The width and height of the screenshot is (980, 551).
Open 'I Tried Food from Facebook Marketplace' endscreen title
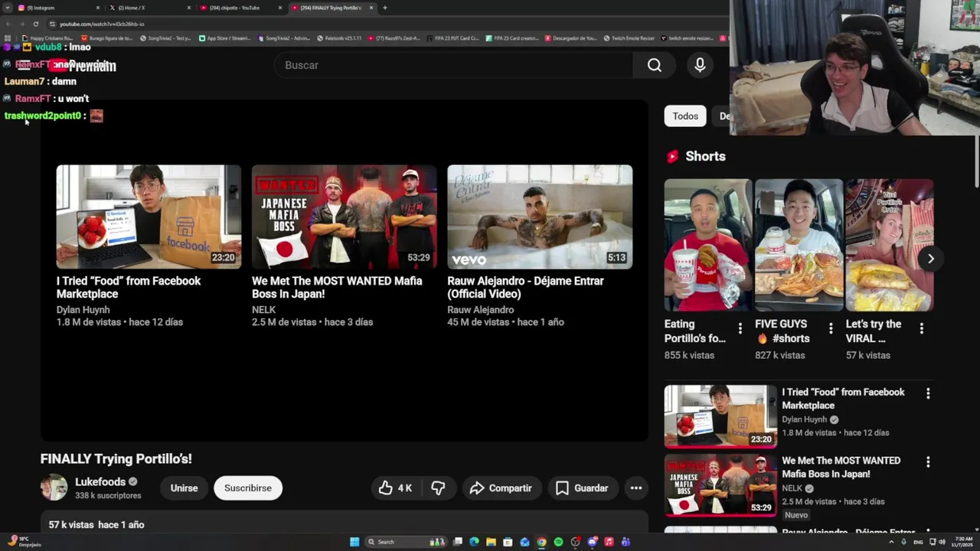[x=129, y=287]
